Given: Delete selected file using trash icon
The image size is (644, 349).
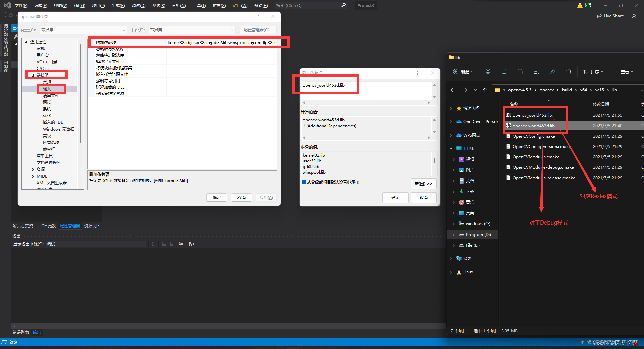Looking at the screenshot, I should (x=568, y=72).
